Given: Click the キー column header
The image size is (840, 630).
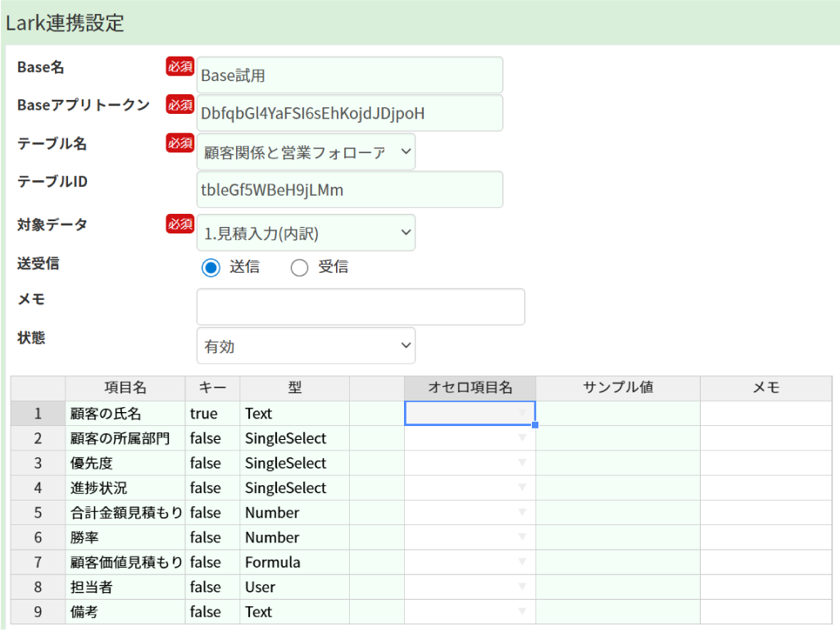Looking at the screenshot, I should pos(213,388).
